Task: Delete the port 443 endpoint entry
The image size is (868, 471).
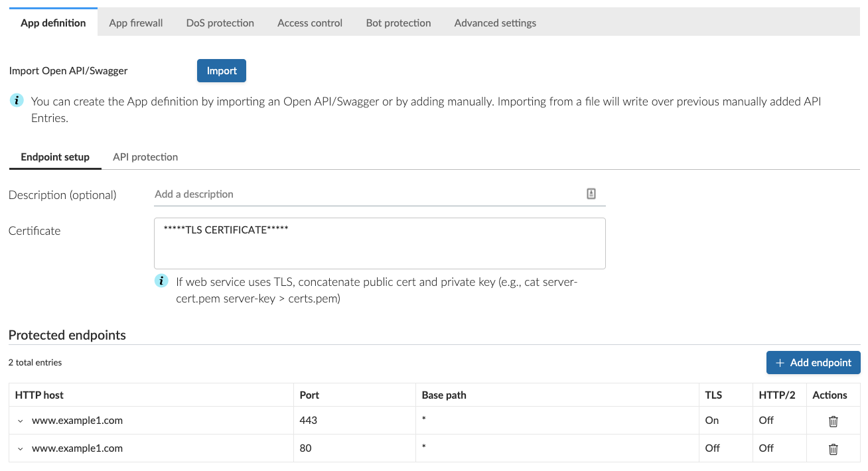Action: 833,421
